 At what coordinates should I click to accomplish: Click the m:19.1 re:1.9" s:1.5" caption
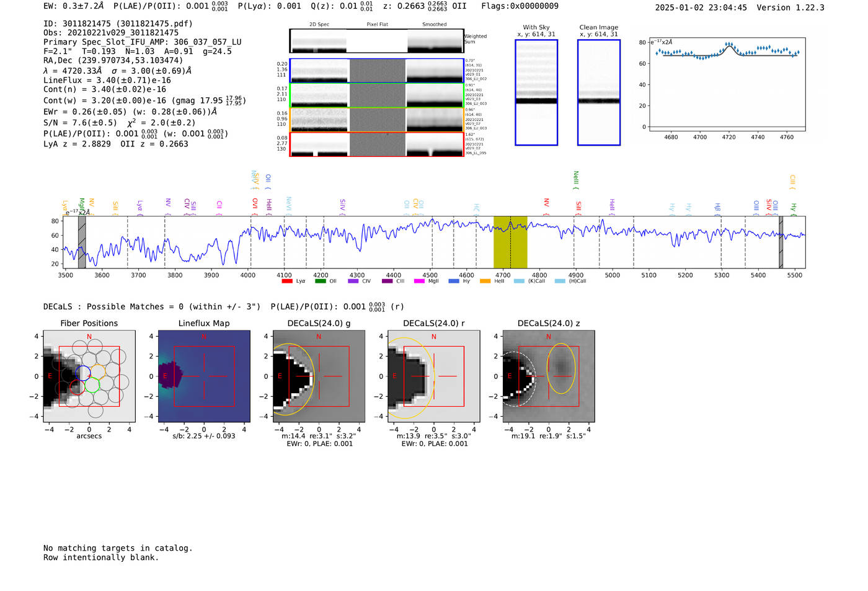549,436
